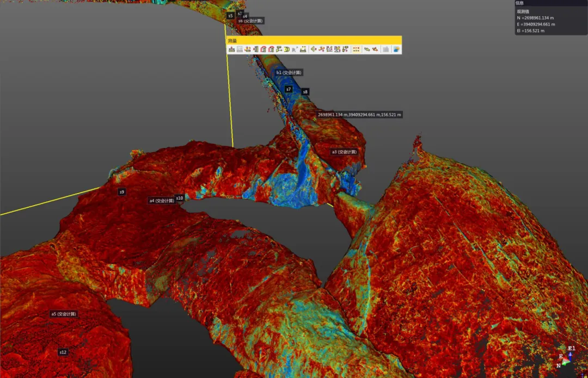
Task: Click the 信息 info panel header
Action: click(551, 3)
